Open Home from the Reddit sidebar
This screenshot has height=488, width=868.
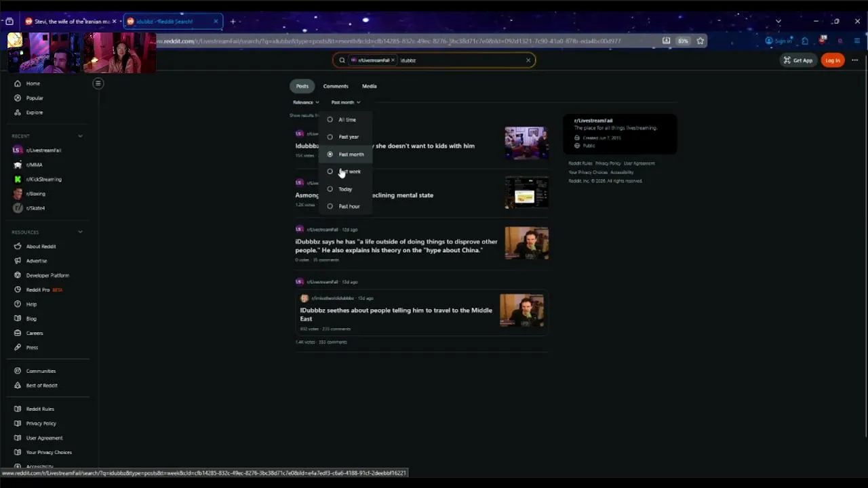[33, 83]
